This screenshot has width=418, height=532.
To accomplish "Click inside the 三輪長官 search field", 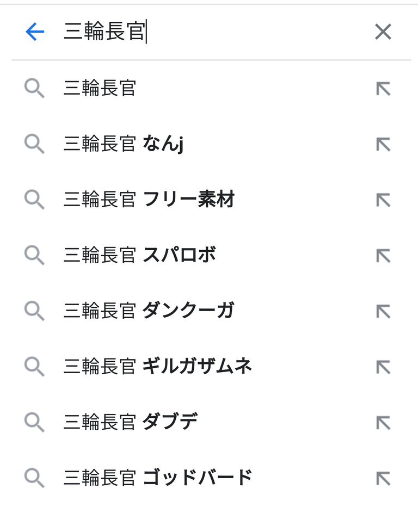I will pos(218,33).
